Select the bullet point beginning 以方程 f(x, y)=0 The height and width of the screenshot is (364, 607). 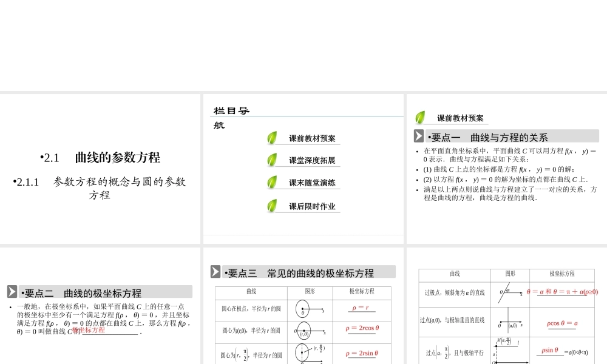point(418,180)
